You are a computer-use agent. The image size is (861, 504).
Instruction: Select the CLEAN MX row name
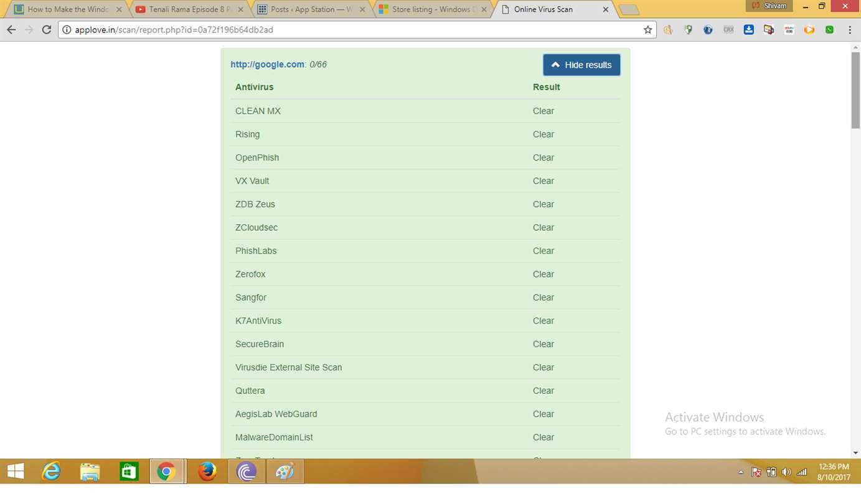(x=258, y=111)
